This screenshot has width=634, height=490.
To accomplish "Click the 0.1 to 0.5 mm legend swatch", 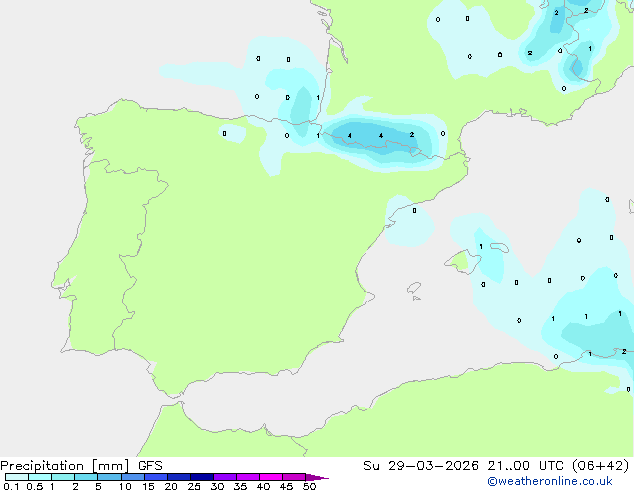I will coord(17,477).
